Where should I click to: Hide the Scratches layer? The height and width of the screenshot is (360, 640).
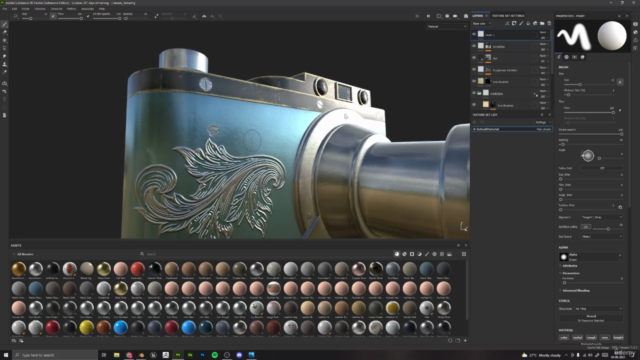tap(474, 47)
